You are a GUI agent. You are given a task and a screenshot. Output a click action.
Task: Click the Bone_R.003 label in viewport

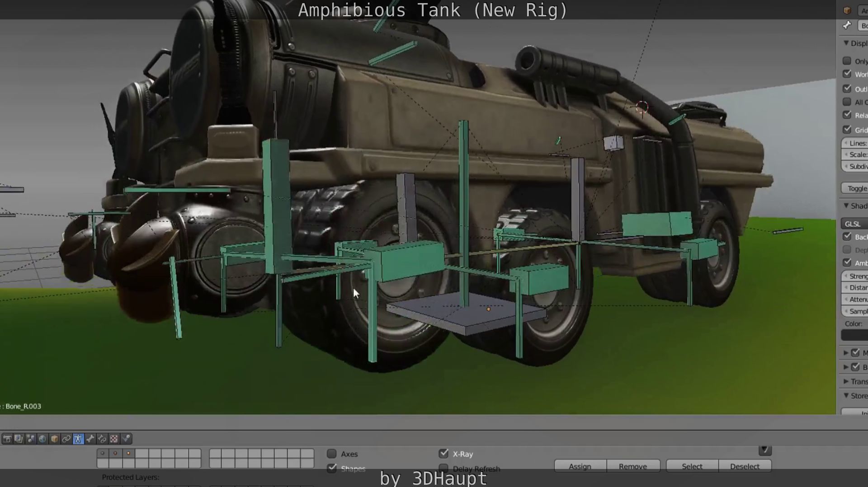(x=24, y=406)
